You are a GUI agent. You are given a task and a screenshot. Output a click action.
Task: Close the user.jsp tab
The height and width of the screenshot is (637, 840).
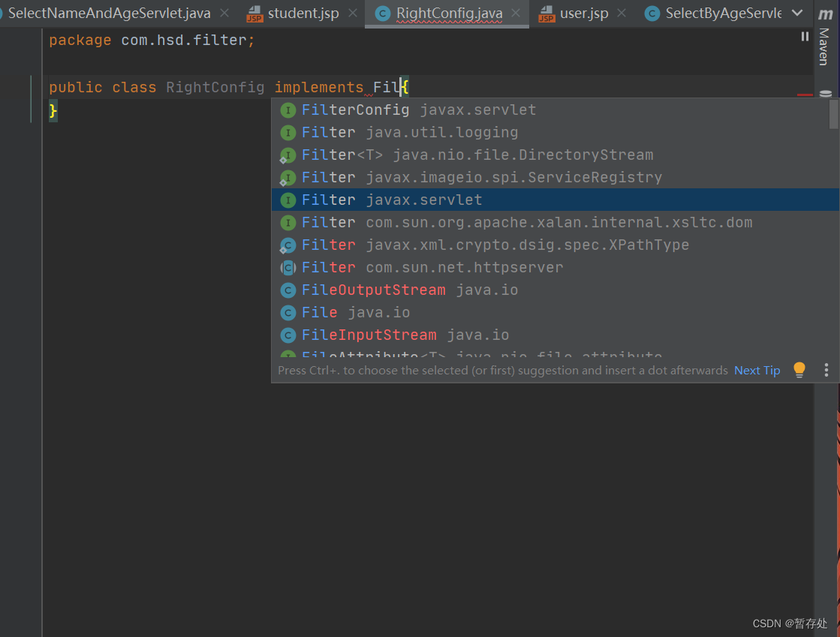click(x=622, y=14)
